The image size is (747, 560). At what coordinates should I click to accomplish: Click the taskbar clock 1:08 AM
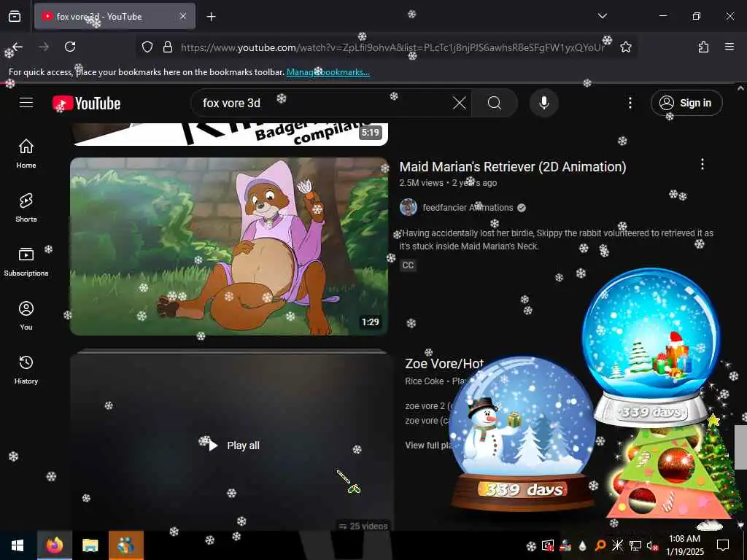coord(684,545)
